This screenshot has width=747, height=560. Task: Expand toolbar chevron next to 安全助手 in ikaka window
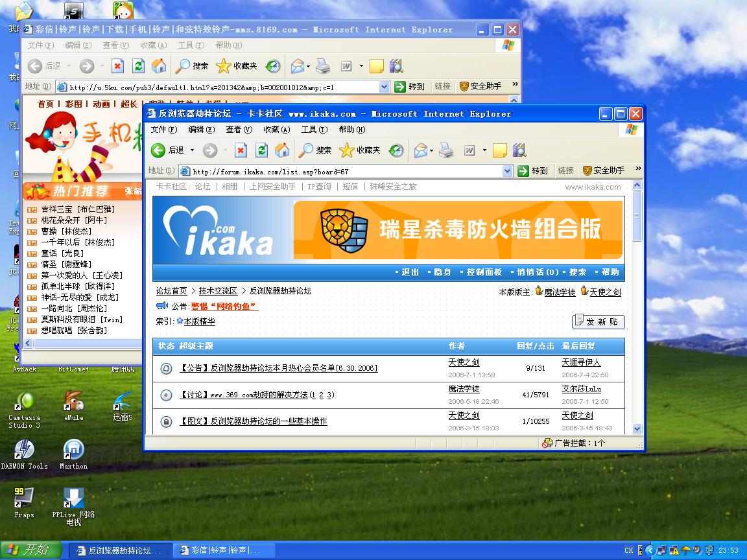(x=638, y=169)
